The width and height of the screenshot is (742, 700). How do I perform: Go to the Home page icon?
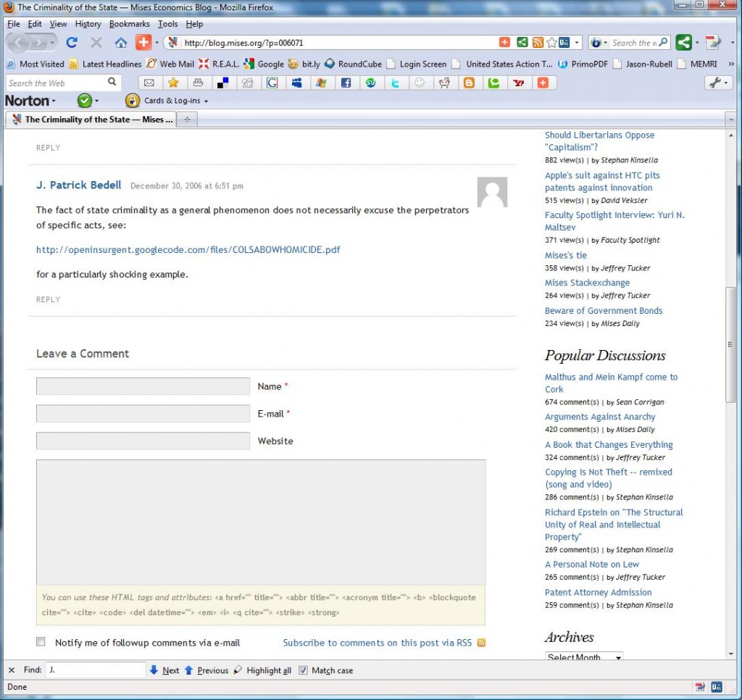[x=120, y=43]
